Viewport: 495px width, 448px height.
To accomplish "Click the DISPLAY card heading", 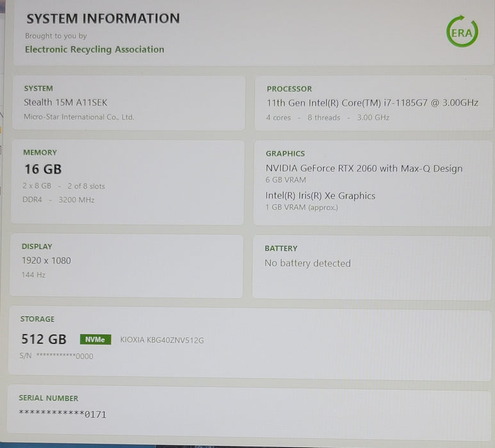I will (x=37, y=246).
